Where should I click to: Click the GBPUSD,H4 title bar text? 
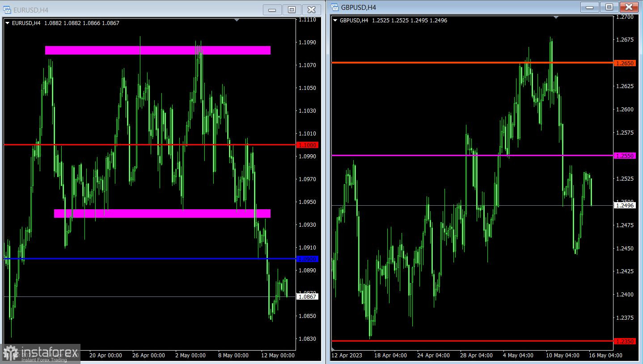(359, 7)
